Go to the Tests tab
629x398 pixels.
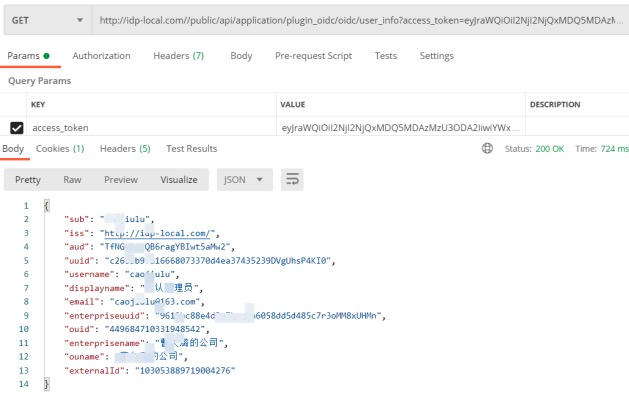(x=386, y=56)
